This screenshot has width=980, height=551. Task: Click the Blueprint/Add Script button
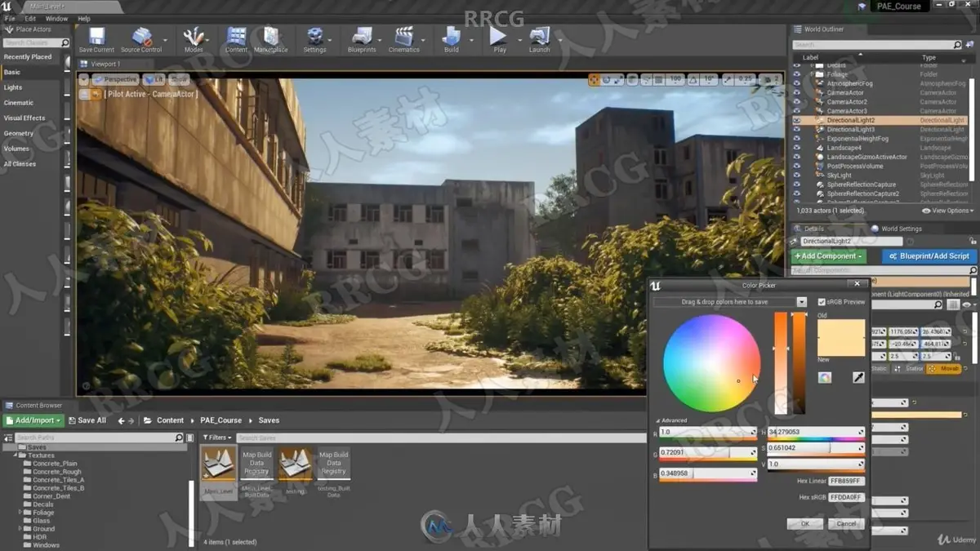click(929, 256)
